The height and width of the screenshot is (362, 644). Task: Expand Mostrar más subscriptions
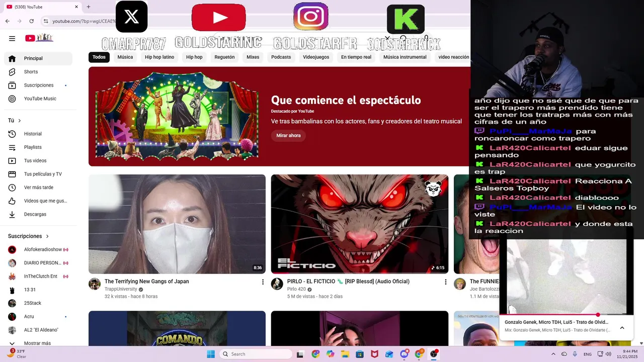(x=38, y=343)
